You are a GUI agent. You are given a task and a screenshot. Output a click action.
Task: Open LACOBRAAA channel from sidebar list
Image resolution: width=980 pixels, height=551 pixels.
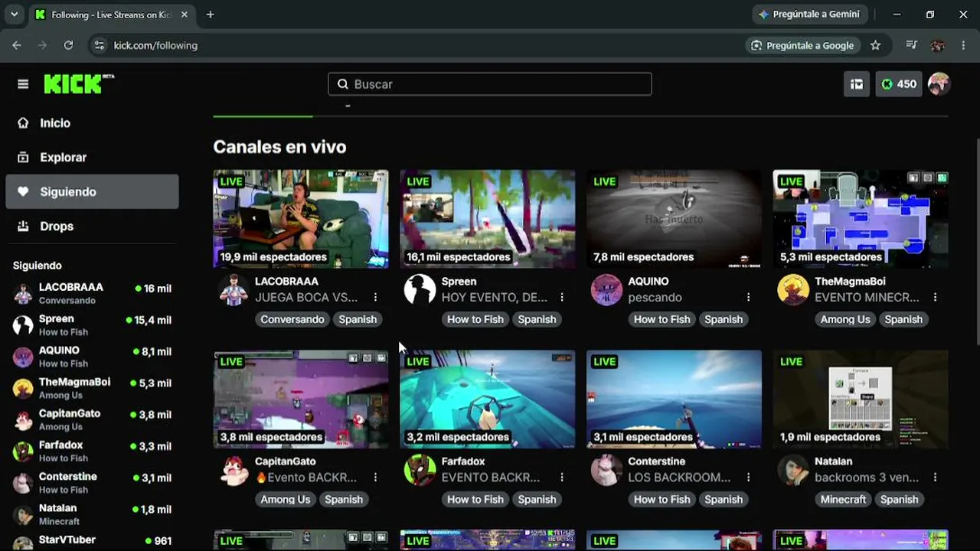pyautogui.click(x=92, y=293)
